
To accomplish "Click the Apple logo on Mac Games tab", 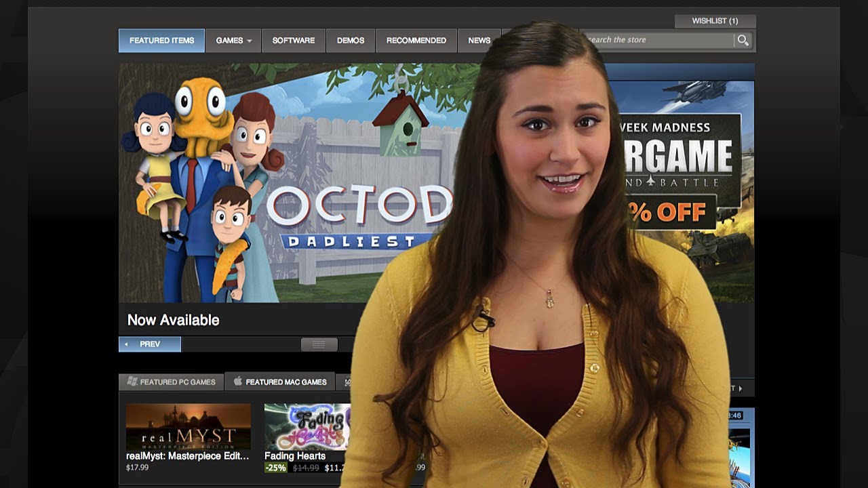I will pos(238,381).
